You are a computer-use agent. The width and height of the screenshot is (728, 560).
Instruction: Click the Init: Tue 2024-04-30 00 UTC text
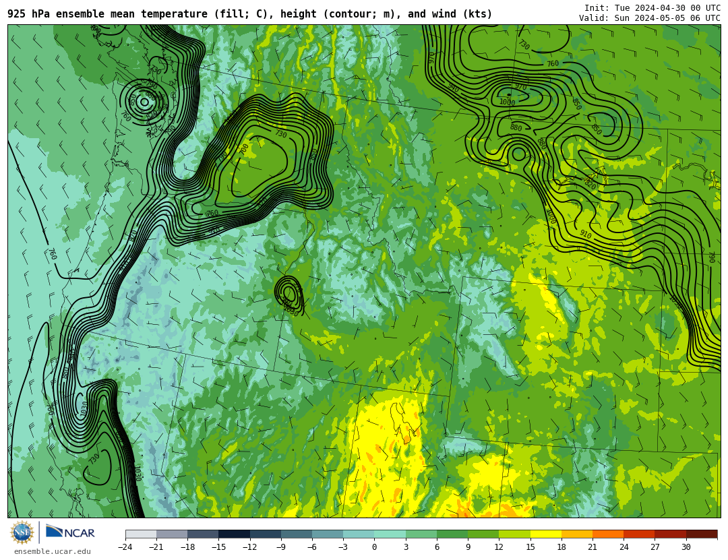pyautogui.click(x=653, y=8)
